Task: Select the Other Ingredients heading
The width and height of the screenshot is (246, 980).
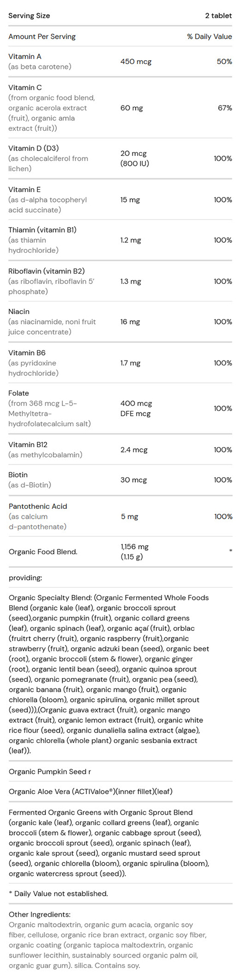Action: pos(39,914)
